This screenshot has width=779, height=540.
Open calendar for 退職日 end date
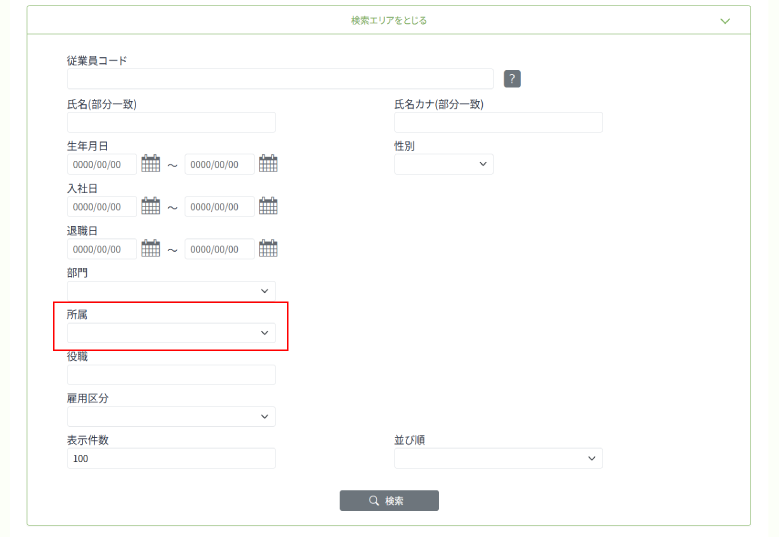[x=268, y=248]
